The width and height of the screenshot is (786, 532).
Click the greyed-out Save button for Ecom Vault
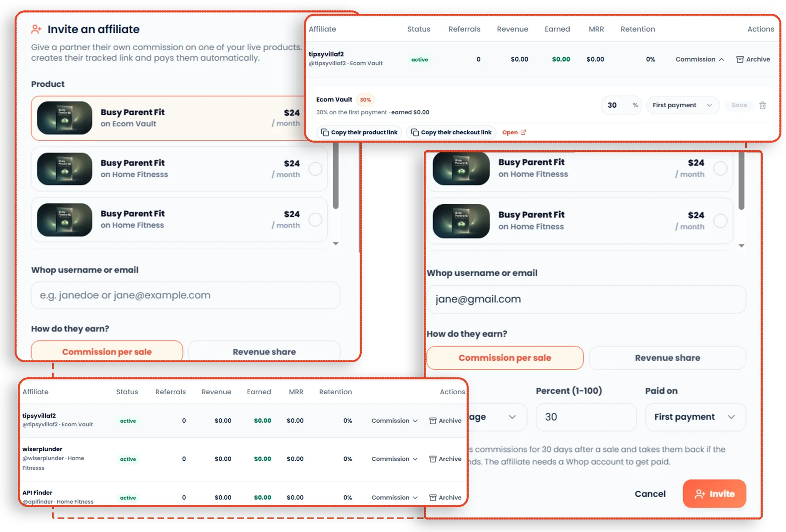(x=739, y=105)
